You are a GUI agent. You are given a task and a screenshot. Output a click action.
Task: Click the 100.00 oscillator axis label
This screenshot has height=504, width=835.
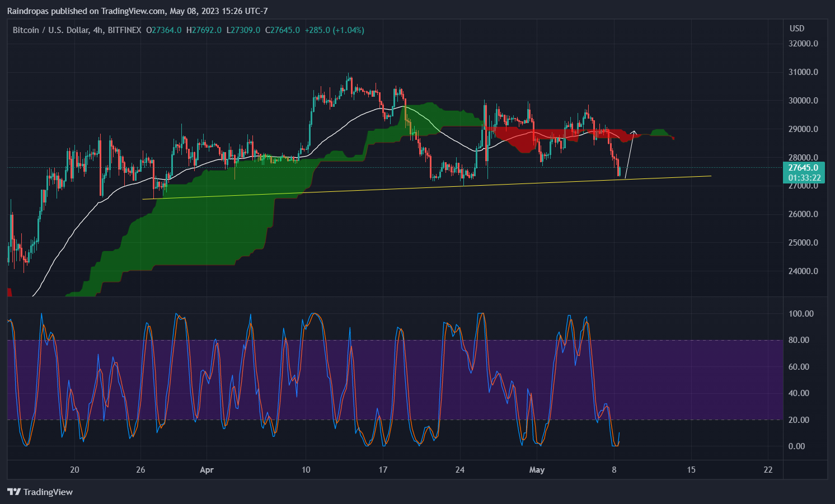[x=801, y=314]
